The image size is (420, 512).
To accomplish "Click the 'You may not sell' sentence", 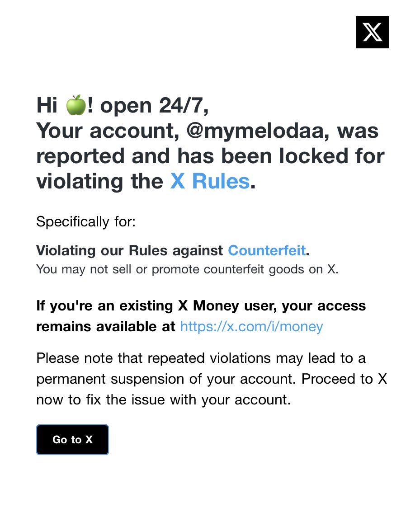I will [187, 269].
